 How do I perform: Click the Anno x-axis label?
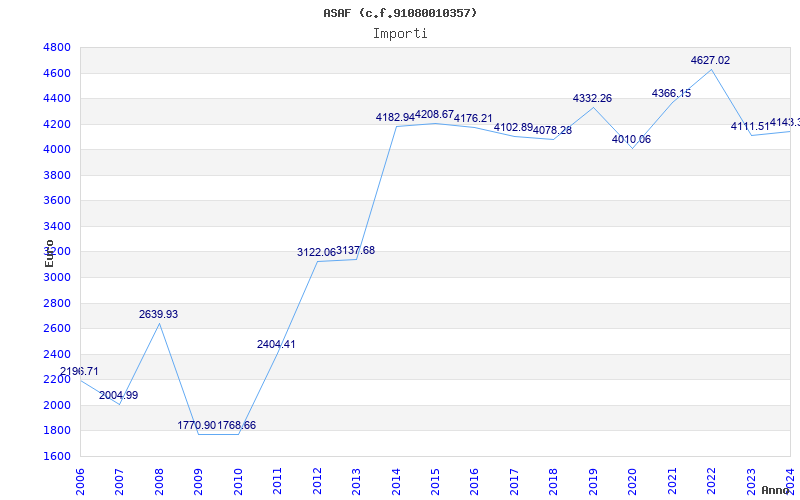click(x=776, y=490)
